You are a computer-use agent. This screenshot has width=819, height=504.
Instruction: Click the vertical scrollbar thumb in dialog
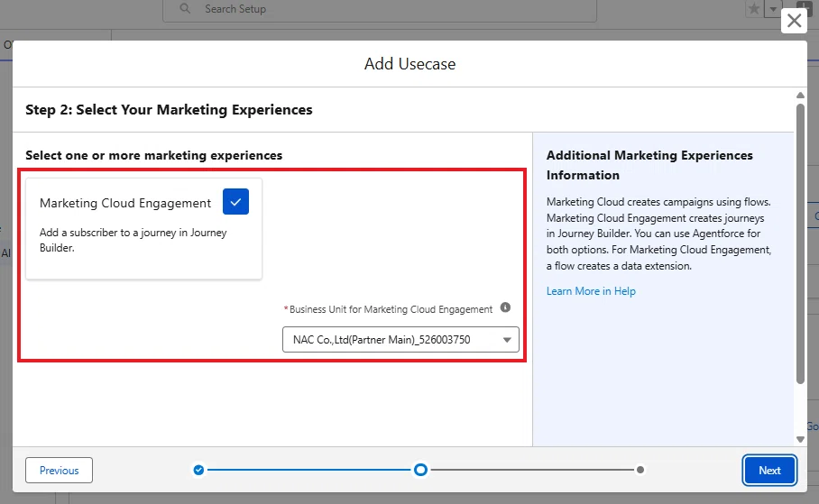[x=800, y=244]
